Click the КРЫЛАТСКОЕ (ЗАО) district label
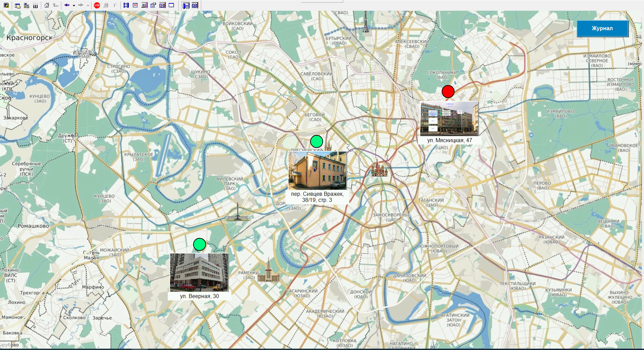 pyautogui.click(x=139, y=157)
